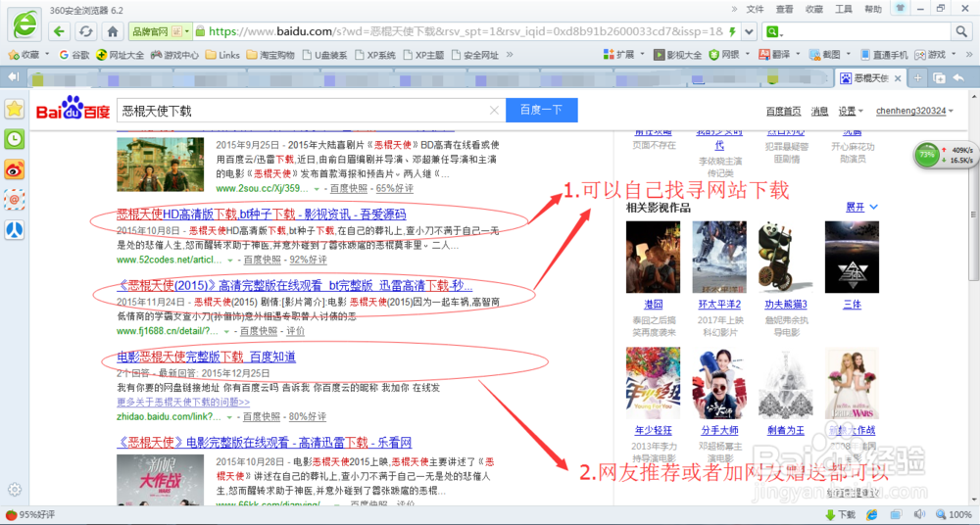Open the 帮助 menu
This screenshot has width=980, height=525.
click(x=873, y=9)
